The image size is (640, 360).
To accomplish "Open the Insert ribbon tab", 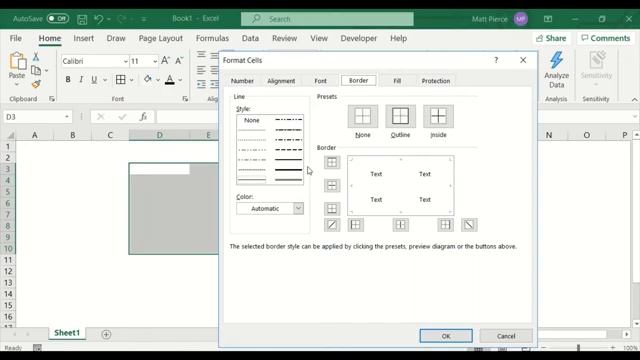I will coord(84,38).
